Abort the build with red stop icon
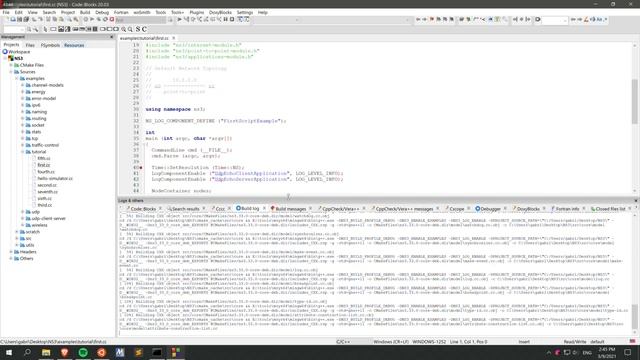Image resolution: width=640 pixels, height=360 pixels. [112, 19]
